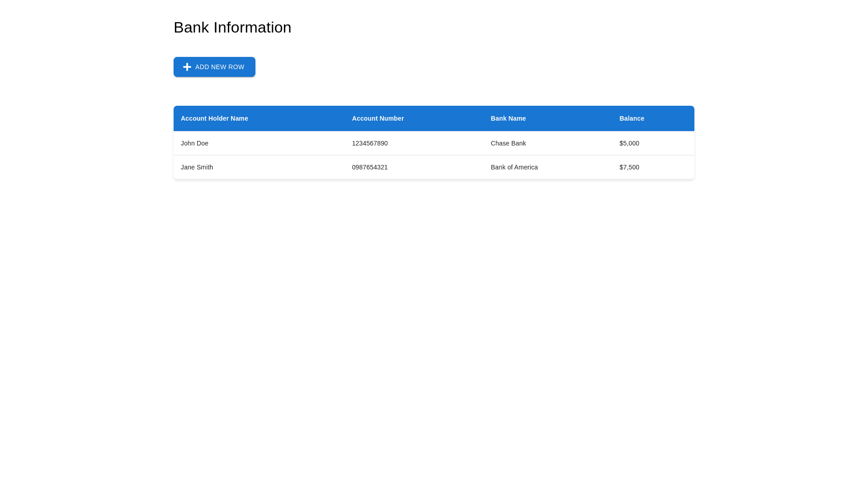Screen dimensions: 868x488
Task: Click the Bank Name column header
Action: [x=508, y=118]
